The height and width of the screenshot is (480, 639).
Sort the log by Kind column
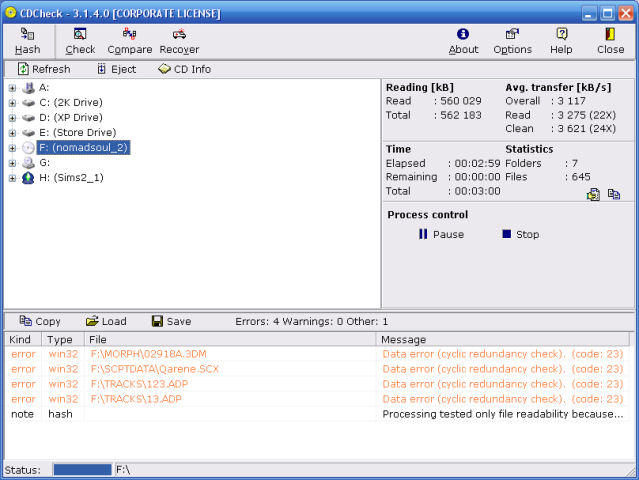pos(23,339)
